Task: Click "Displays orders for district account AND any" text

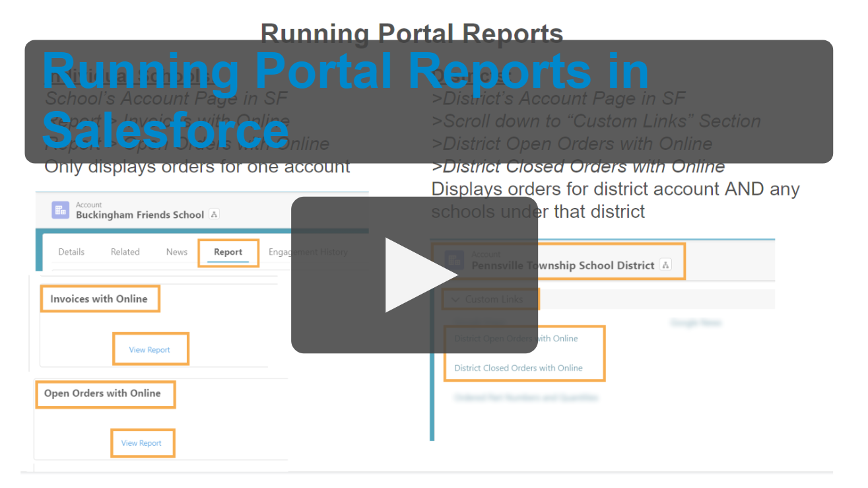Action: (x=616, y=189)
